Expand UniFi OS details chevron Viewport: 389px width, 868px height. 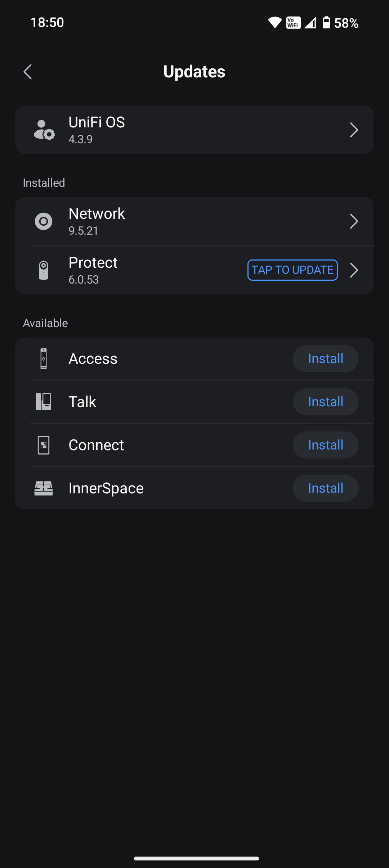pos(354,130)
